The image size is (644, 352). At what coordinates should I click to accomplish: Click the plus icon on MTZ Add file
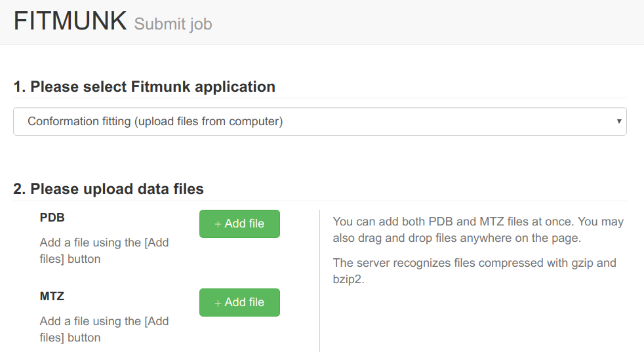click(218, 303)
